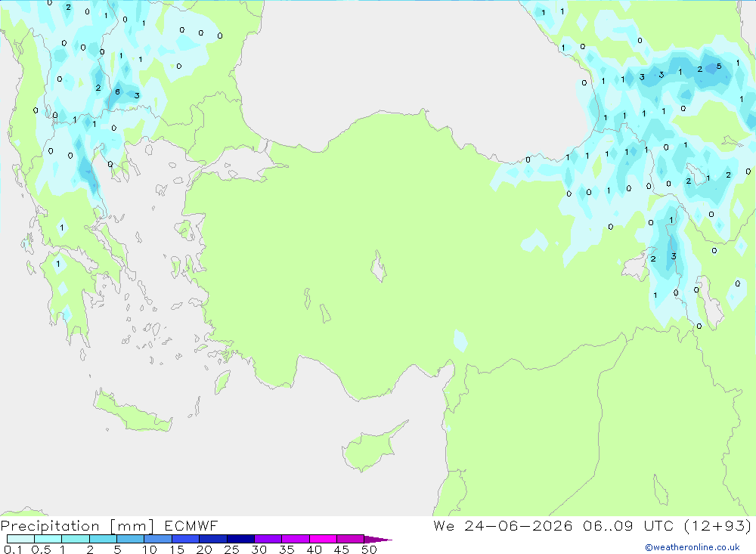Click the forecast date "24-06-2026"
This screenshot has height=554, width=756.
pyautogui.click(x=519, y=525)
